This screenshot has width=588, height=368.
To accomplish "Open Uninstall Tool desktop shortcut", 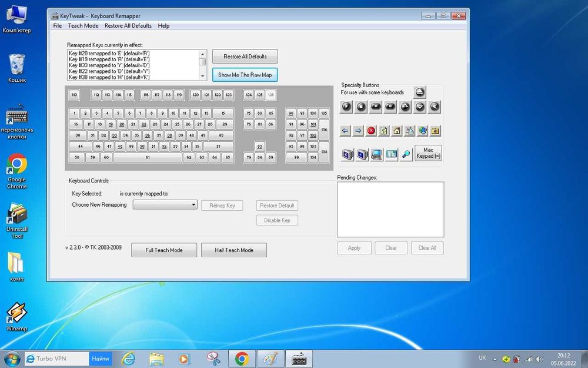I will pos(17,221).
